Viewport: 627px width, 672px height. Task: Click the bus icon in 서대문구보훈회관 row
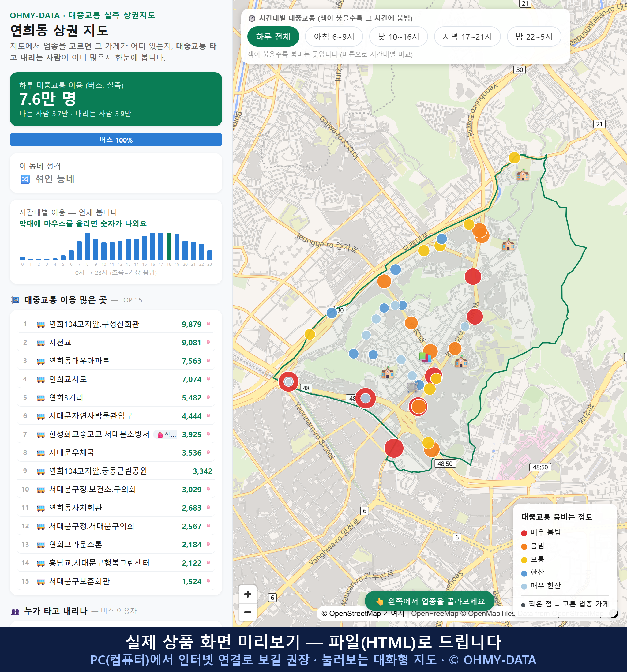40,581
